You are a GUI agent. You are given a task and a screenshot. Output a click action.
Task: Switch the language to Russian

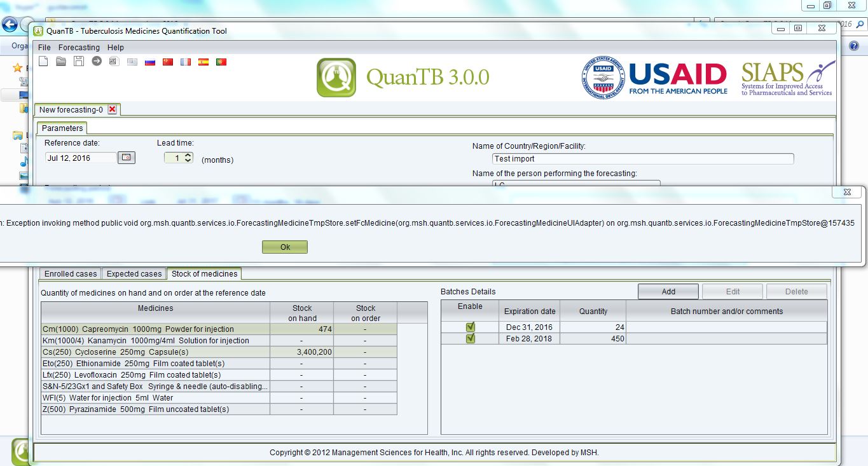click(150, 62)
